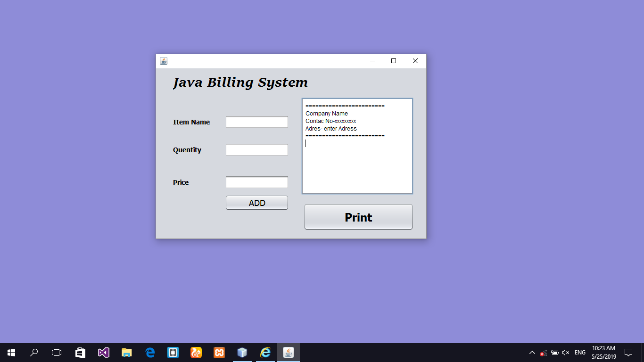Click the ADD button
Screen dimensions: 644x362
[256, 203]
